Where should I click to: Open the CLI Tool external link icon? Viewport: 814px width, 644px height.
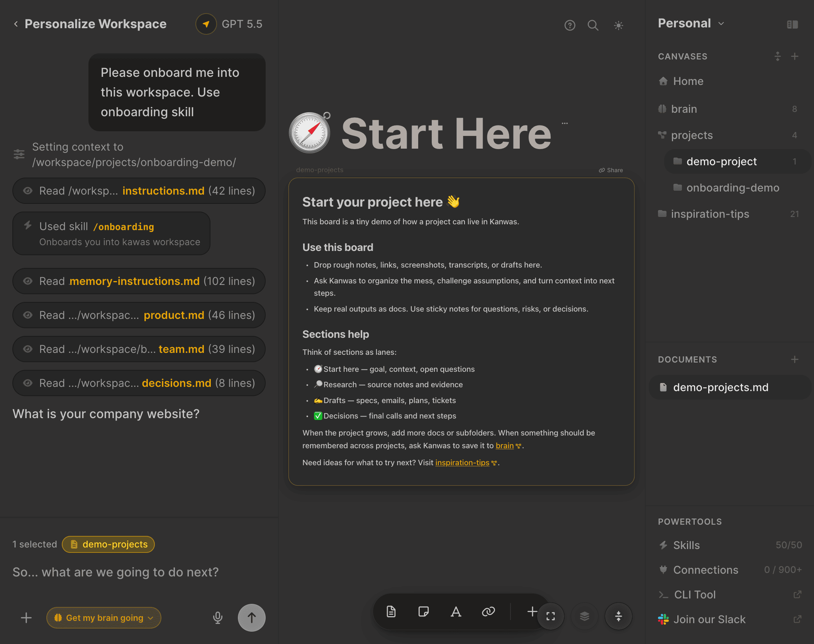[797, 595]
